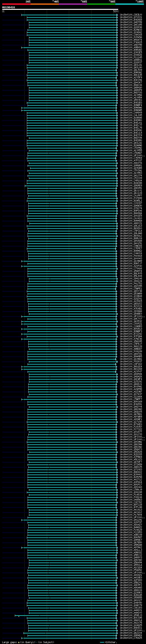The width and height of the screenshot is (146, 644).
Task: Select label UniRef100_A2ZH15
Action: tap(131, 301)
